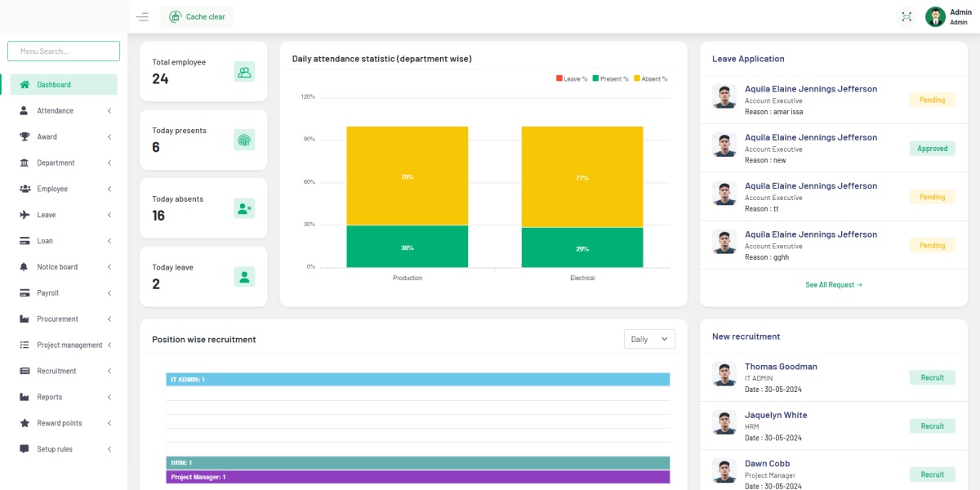Click the IT ADMIN recruitment bar
Viewport: 980px width, 490px height.
418,380
